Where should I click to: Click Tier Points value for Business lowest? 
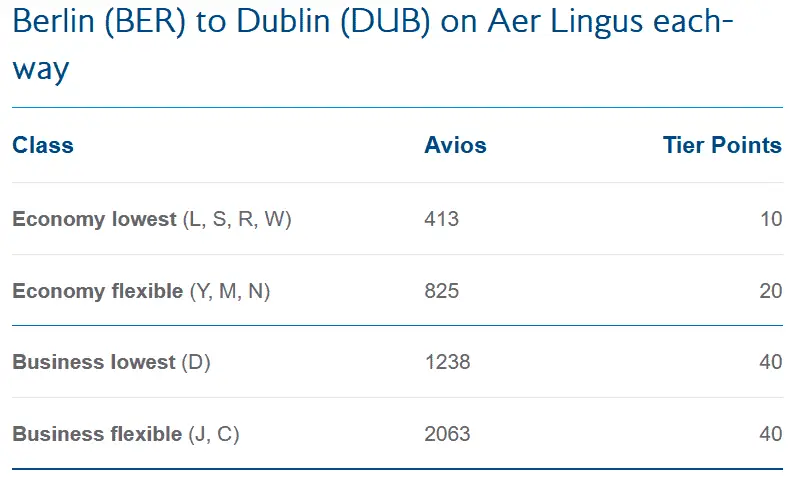pyautogui.click(x=770, y=362)
